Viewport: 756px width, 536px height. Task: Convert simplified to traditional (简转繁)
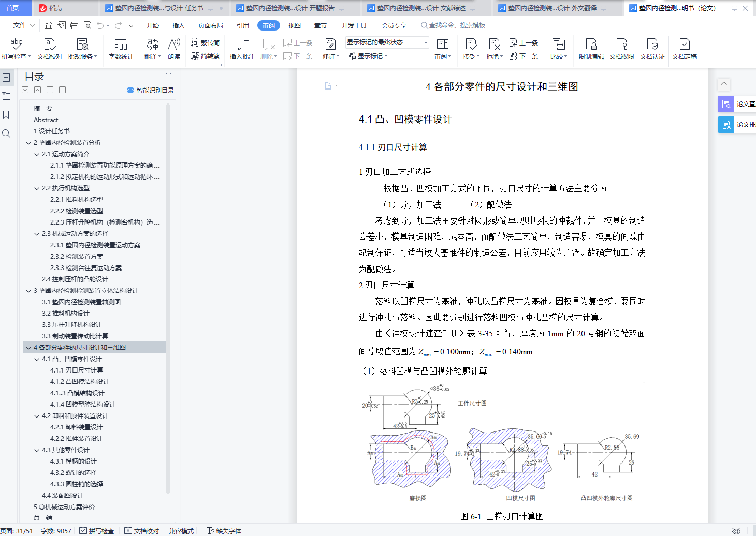205,56
